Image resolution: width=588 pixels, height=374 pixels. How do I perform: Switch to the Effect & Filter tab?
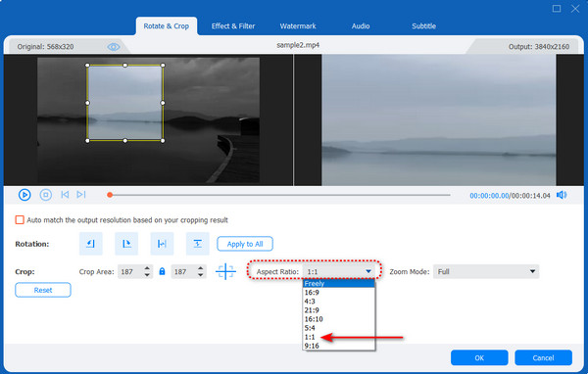click(233, 26)
